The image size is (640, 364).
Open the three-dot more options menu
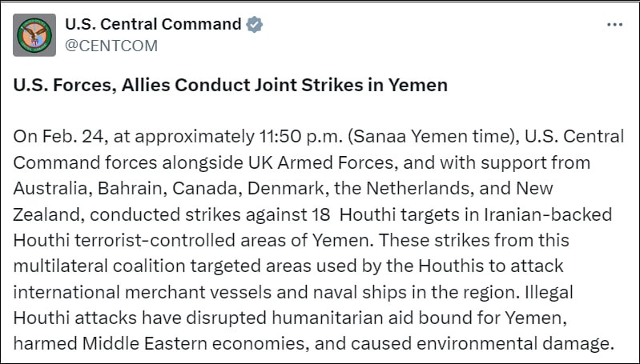(x=614, y=25)
